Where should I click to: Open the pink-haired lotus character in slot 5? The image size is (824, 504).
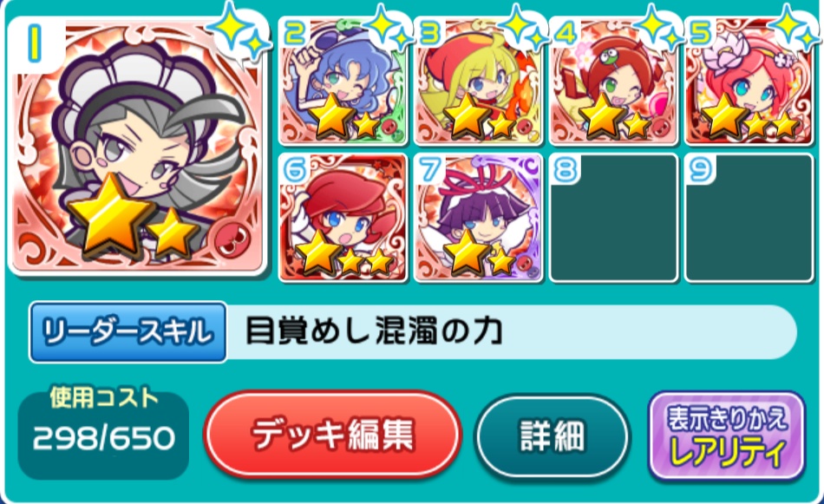(749, 81)
